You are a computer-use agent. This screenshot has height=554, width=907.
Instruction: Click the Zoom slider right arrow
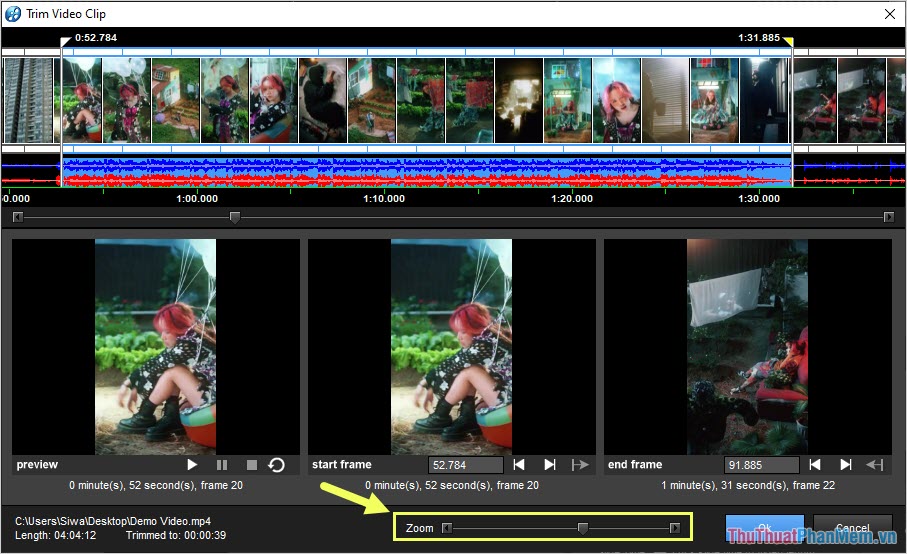tap(674, 528)
